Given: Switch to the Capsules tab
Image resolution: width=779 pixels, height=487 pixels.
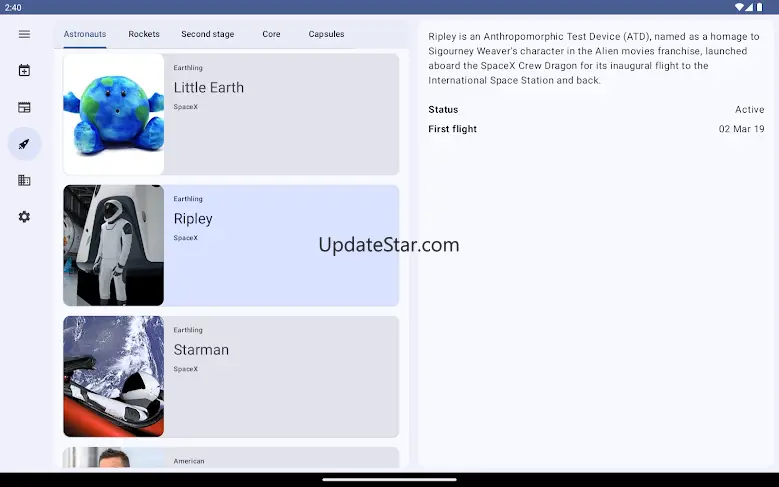Looking at the screenshot, I should coord(326,34).
